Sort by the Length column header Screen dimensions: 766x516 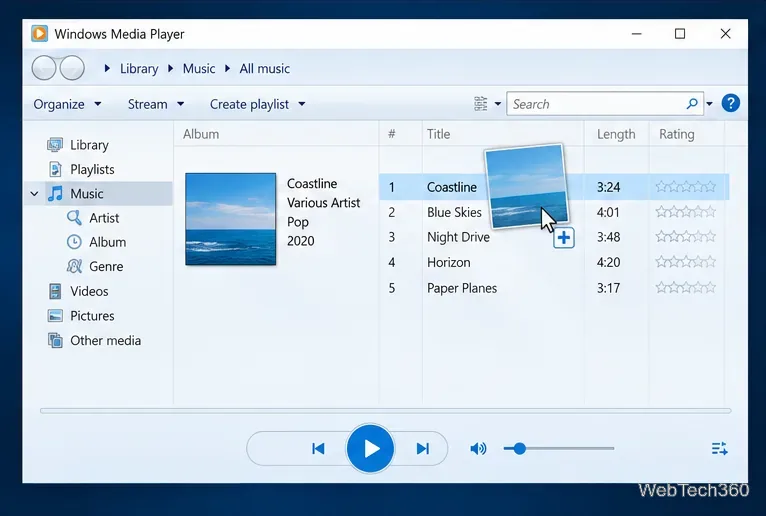[617, 134]
